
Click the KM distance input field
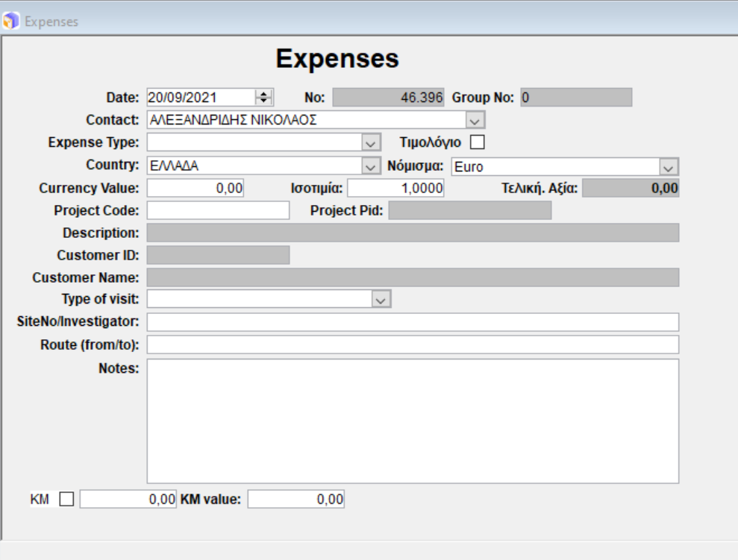128,500
